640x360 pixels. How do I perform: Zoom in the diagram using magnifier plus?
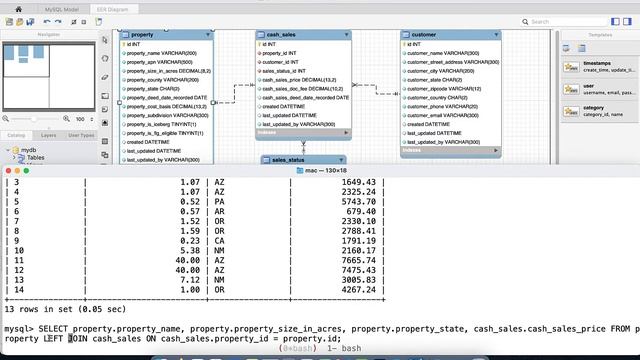pos(66,119)
